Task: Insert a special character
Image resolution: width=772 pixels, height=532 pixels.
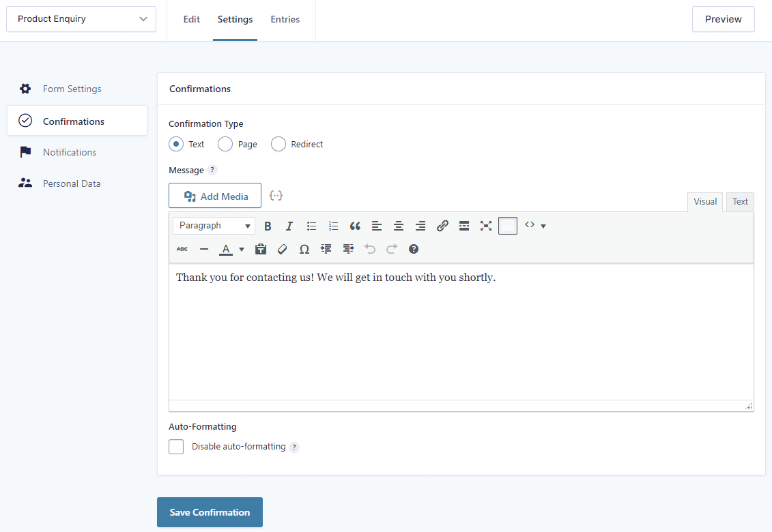Action: tap(304, 248)
